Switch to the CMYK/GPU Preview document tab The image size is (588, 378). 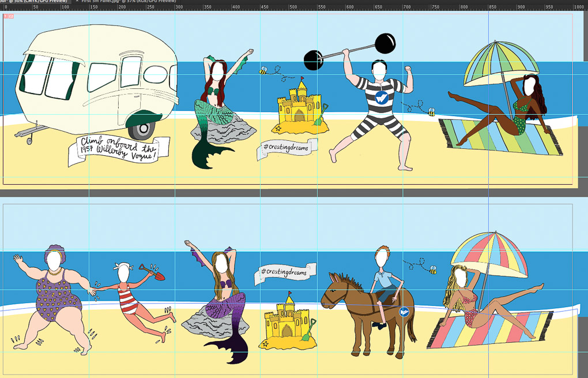34,1
